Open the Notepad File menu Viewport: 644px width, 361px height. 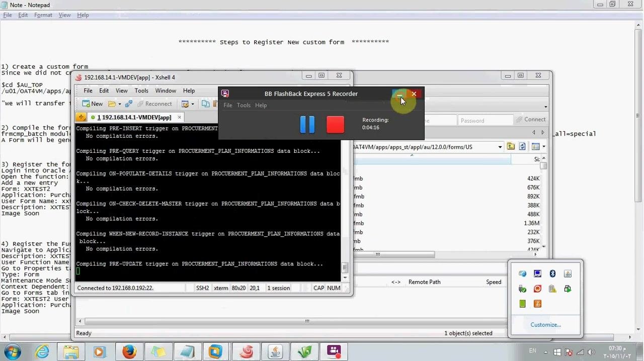pyautogui.click(x=8, y=15)
